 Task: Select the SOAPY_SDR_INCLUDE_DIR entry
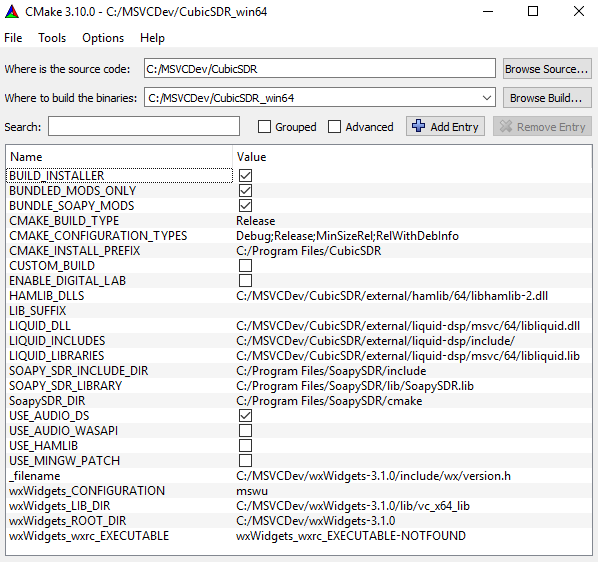79,371
